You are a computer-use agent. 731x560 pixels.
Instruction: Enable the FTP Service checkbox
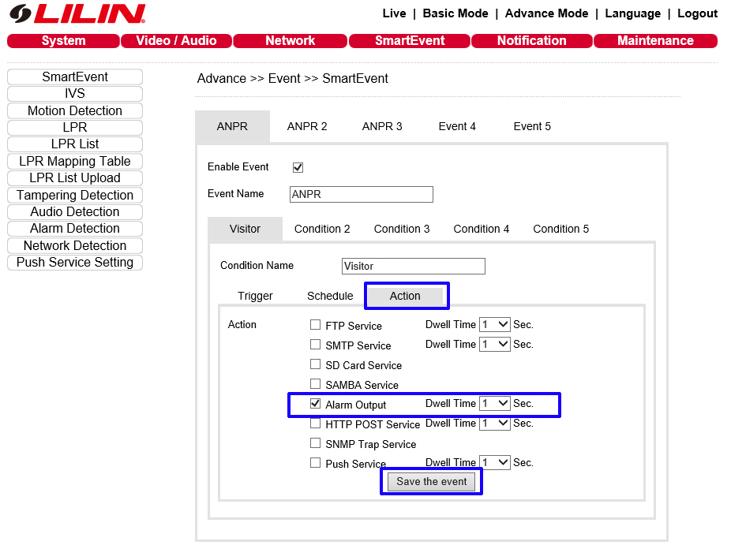(316, 325)
